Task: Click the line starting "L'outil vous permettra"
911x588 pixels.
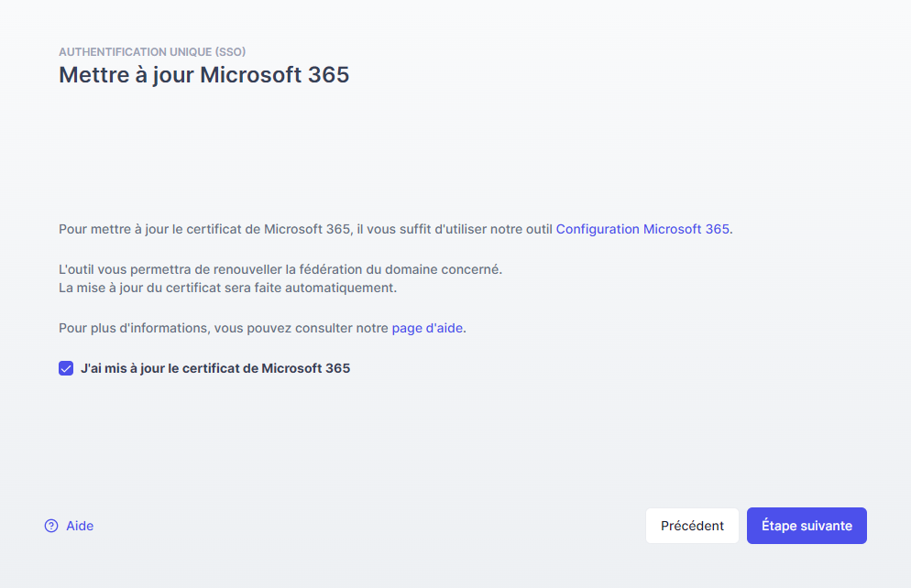Action: pos(280,269)
